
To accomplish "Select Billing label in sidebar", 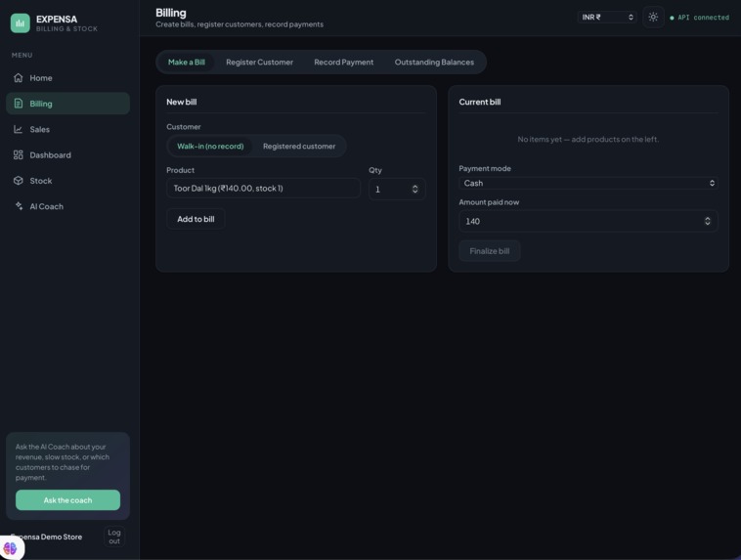I will tap(41, 104).
